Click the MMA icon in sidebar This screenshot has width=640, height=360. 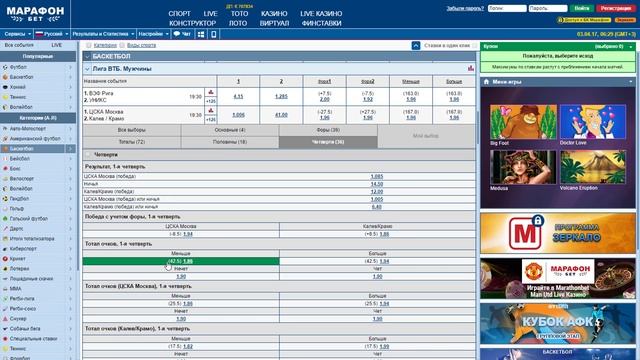pos(5,289)
